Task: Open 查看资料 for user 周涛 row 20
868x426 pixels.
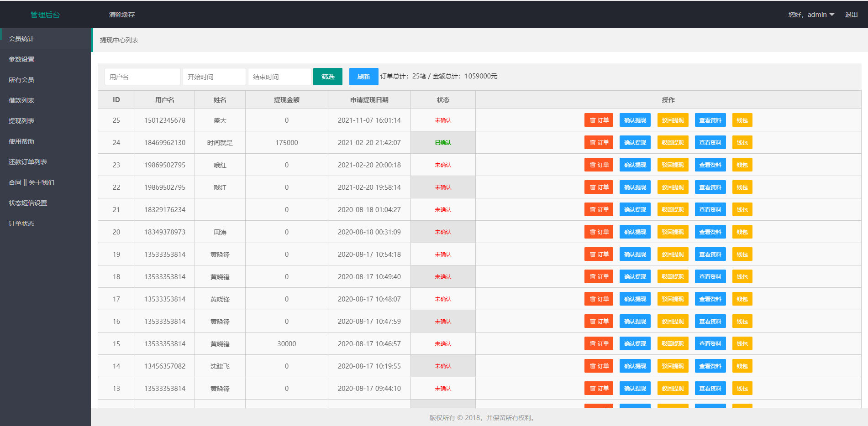Action: pyautogui.click(x=710, y=232)
